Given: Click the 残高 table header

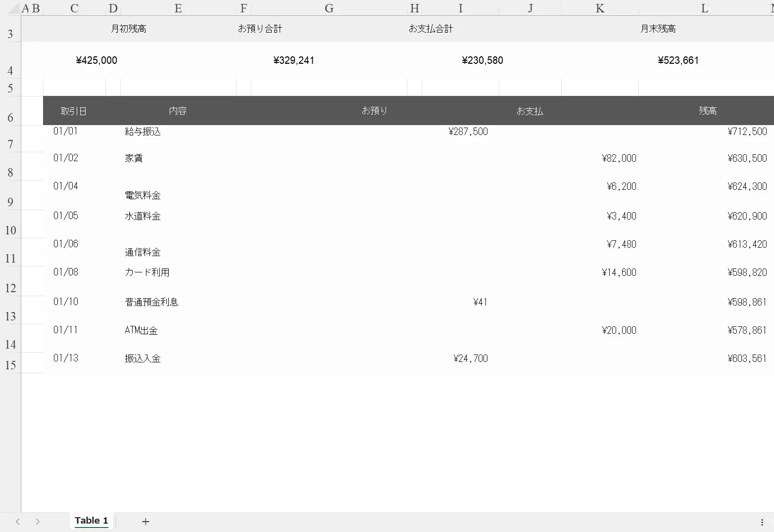Looking at the screenshot, I should click(x=708, y=111).
